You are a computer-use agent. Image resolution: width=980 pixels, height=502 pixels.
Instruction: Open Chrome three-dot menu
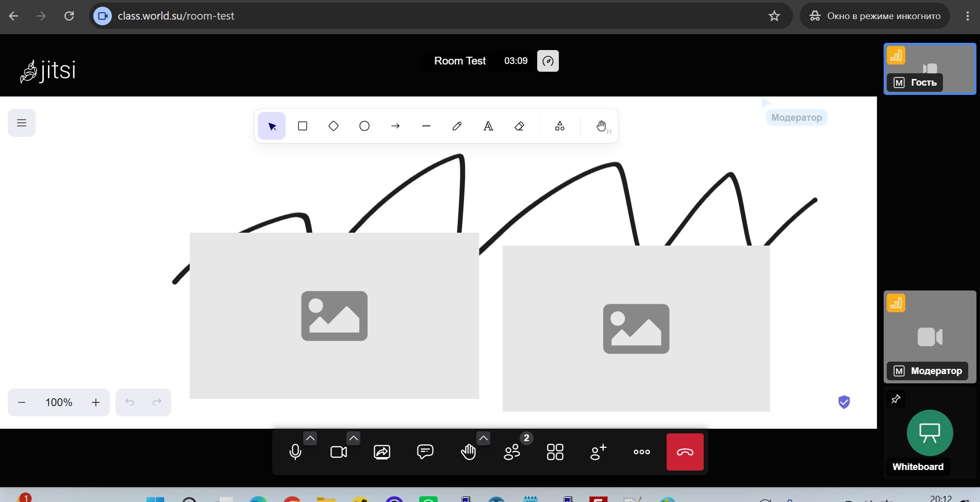point(967,16)
